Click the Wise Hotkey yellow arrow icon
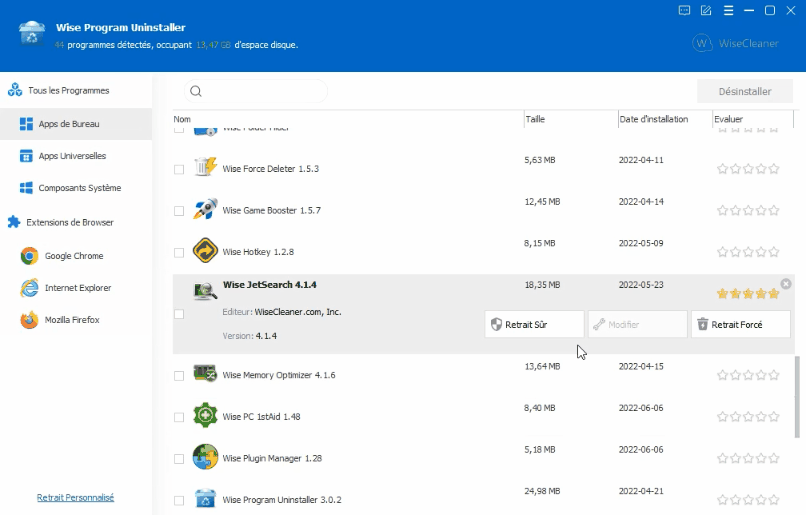Screen dimensions: 806x515 tap(205, 250)
